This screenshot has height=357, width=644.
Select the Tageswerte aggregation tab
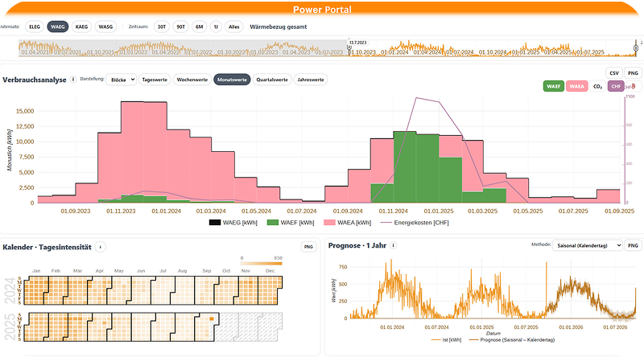tap(156, 80)
